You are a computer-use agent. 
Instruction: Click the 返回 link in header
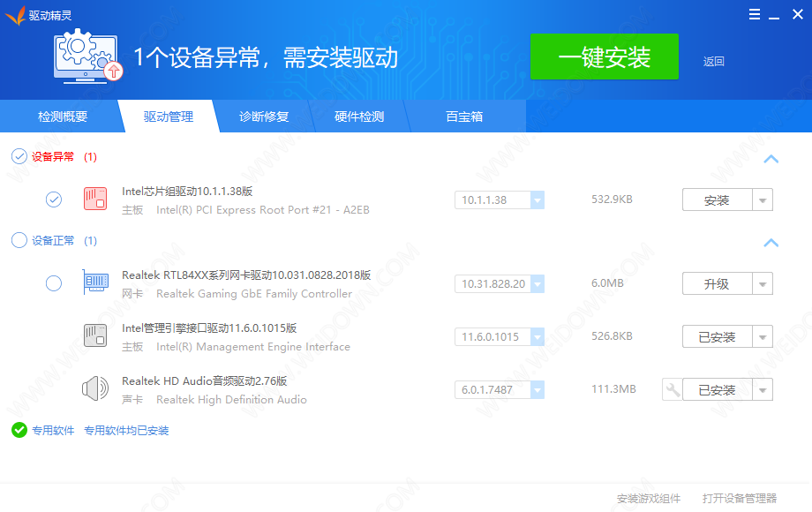[713, 62]
